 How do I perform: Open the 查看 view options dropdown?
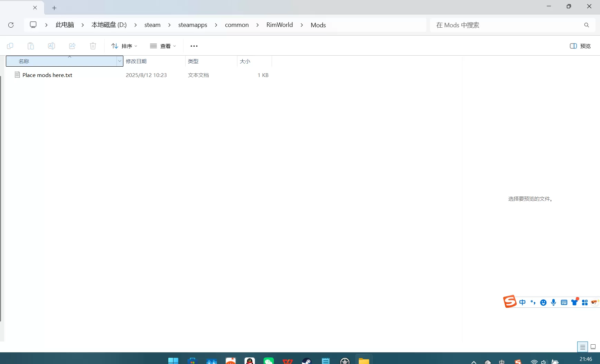point(163,46)
